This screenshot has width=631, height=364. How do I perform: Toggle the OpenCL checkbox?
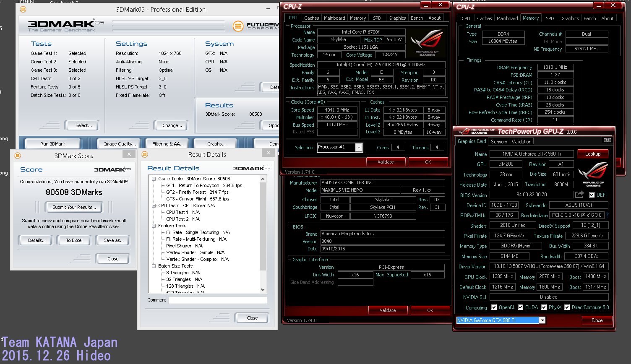pos(494,307)
